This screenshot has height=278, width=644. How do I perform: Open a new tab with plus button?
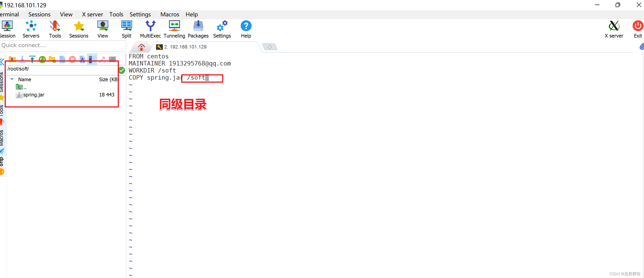pos(270,47)
